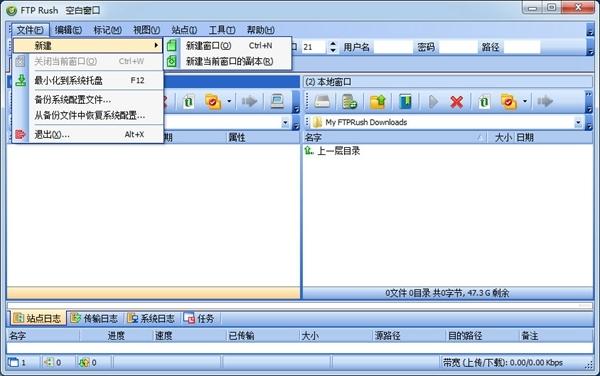This screenshot has width=600, height=376.
Task: Click the 密码 password input field
Action: 458,47
